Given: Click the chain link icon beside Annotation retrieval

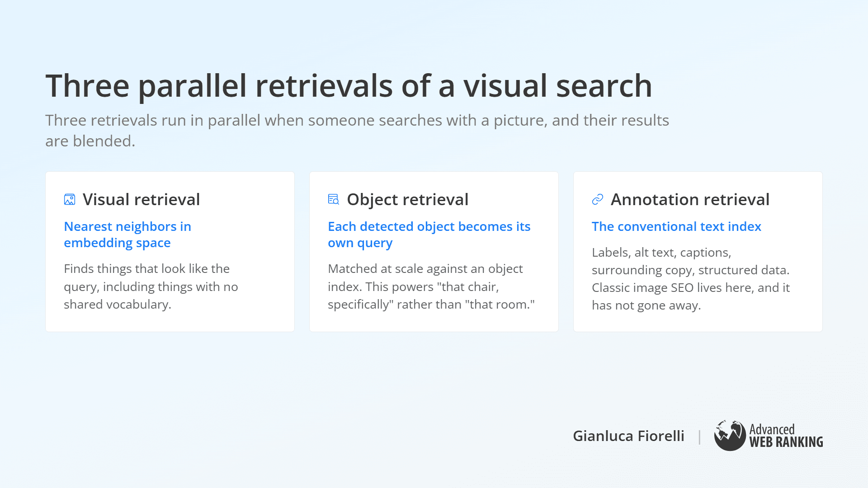Looking at the screenshot, I should (598, 199).
